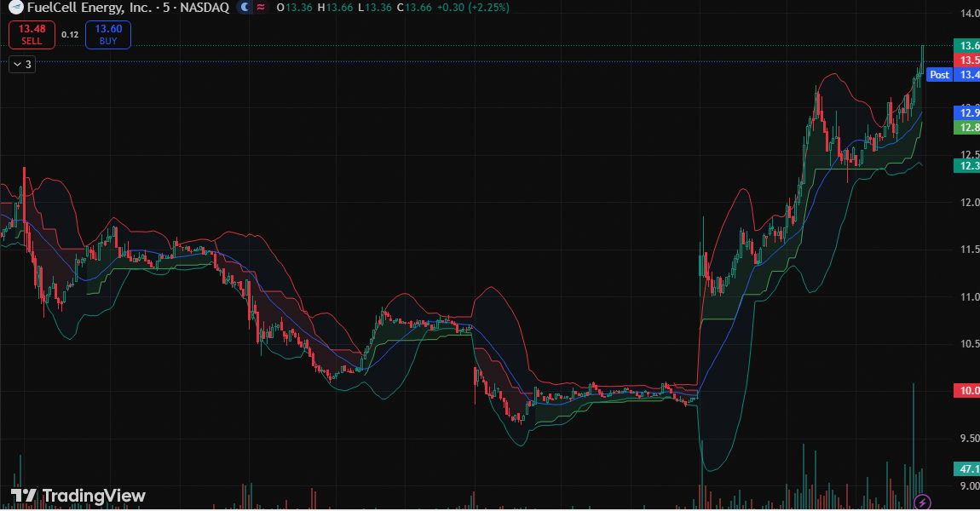Click the teal 12.3 indicator value label
Screen dimensions: 980x511
click(x=967, y=165)
